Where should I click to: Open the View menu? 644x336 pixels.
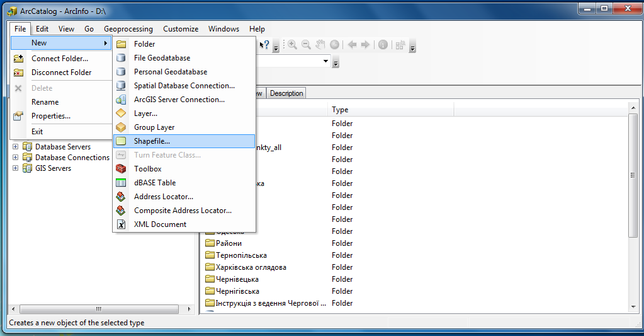[x=66, y=29]
